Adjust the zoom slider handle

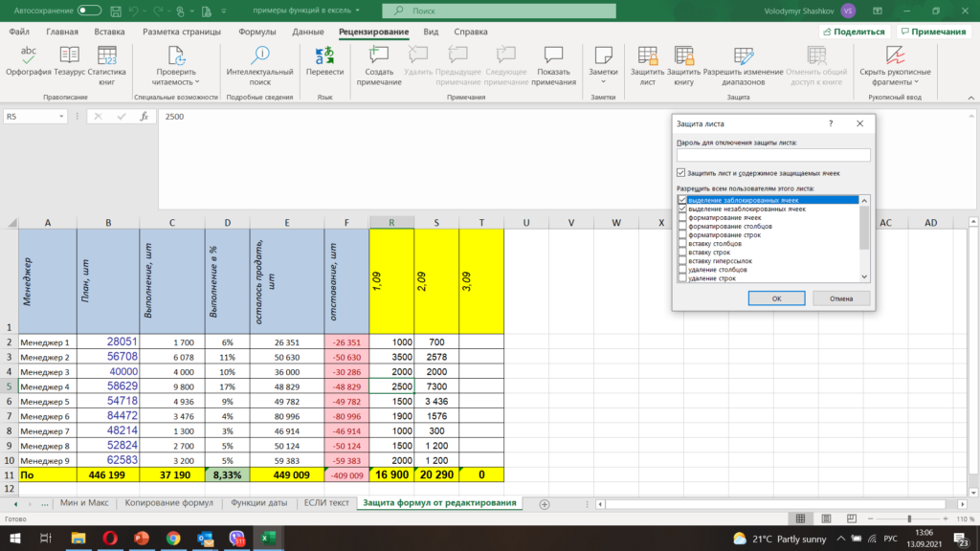click(909, 518)
